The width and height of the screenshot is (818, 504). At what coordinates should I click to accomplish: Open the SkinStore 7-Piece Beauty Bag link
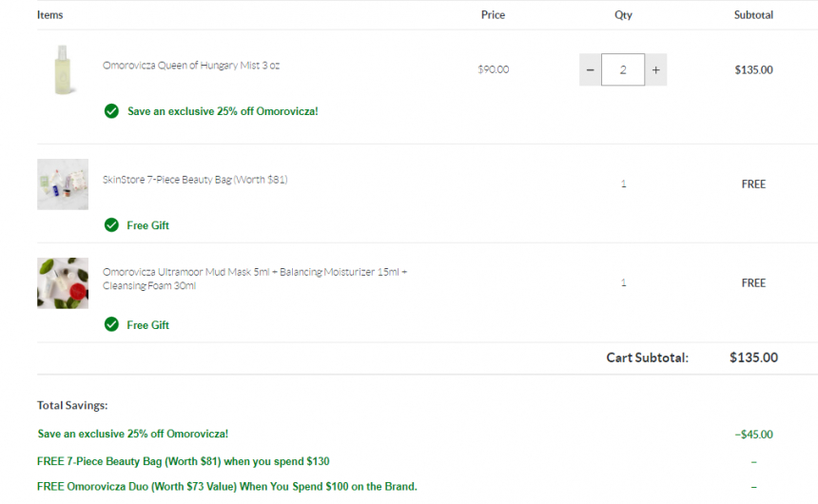click(x=195, y=180)
